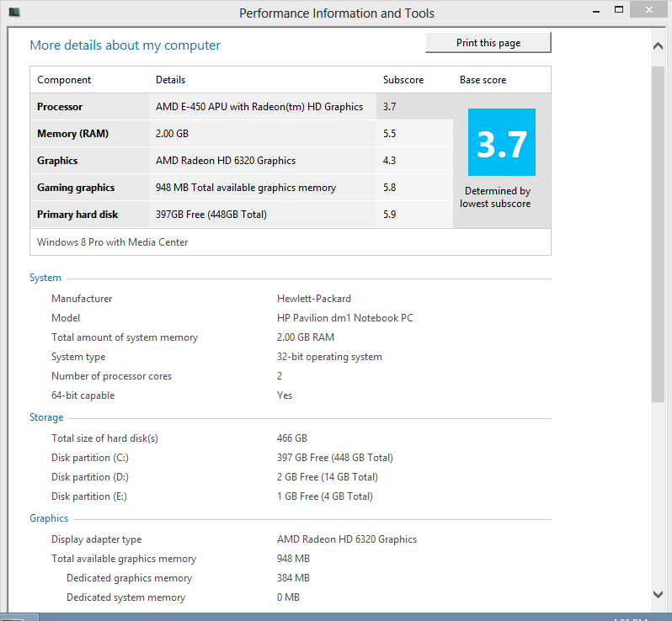Click the Number of processor cores label
Image resolution: width=672 pixels, height=621 pixels.
click(111, 376)
